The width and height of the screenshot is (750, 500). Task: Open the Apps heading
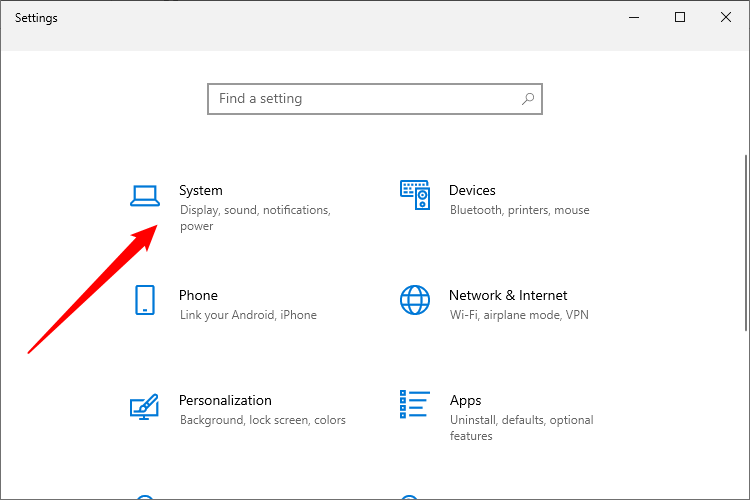(x=465, y=400)
